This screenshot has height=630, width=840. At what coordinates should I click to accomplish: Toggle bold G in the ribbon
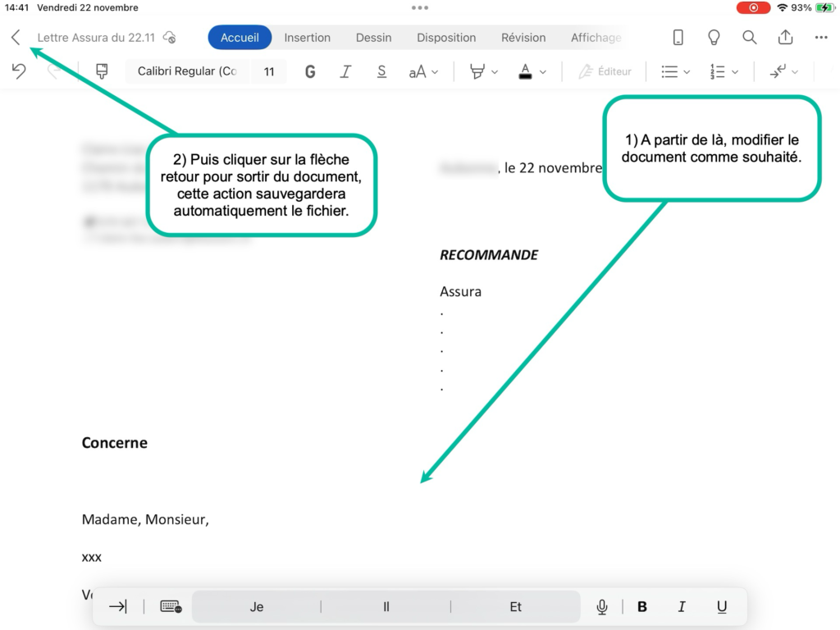coord(310,72)
